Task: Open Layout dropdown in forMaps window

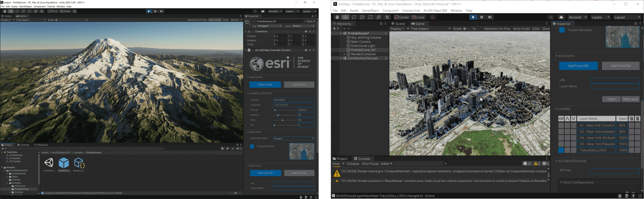Action: point(627,17)
